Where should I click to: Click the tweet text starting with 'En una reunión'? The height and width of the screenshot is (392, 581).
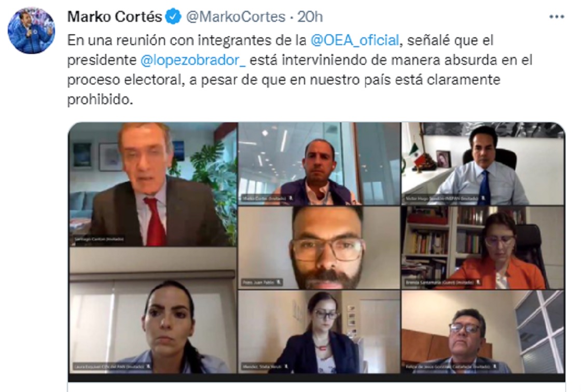click(x=299, y=70)
